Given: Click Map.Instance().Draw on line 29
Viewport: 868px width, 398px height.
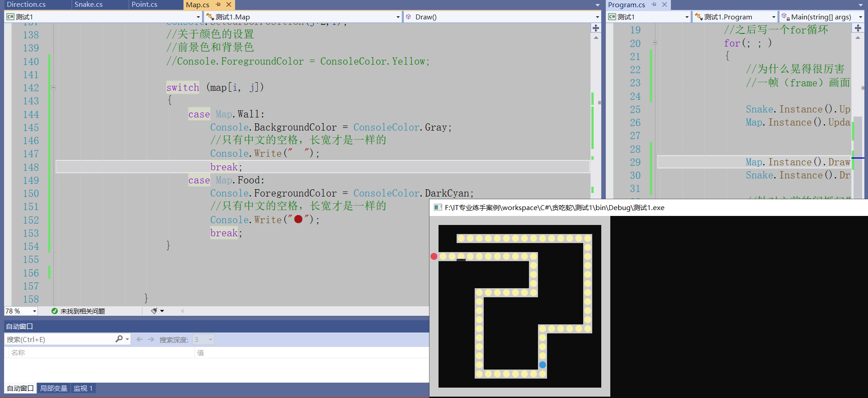Looking at the screenshot, I should click(x=798, y=162).
